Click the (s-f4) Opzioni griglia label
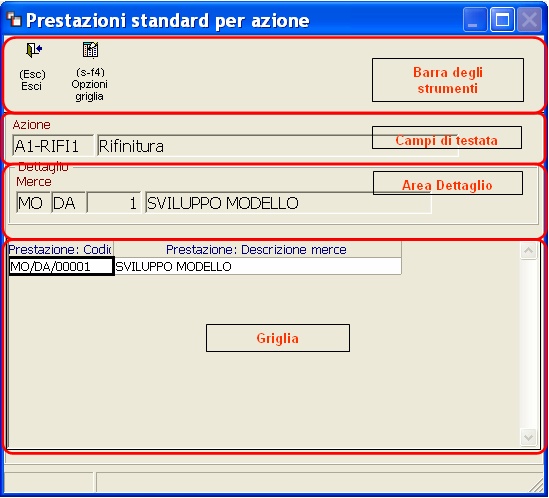Screen dimensions: 549x498 point(90,84)
